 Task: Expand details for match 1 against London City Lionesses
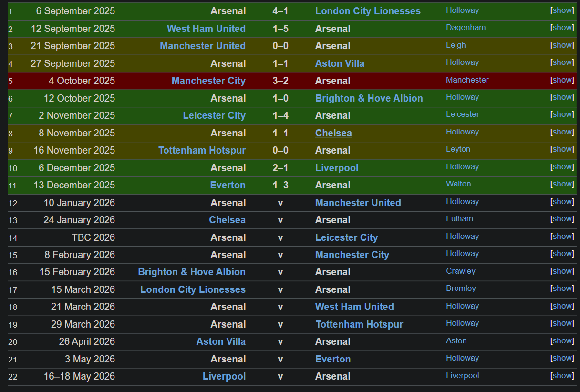click(563, 10)
